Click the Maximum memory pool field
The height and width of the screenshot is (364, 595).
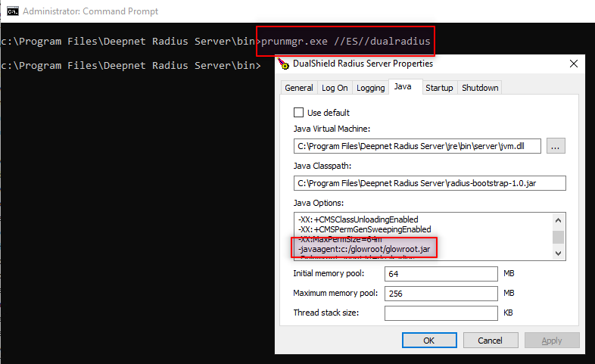441,293
